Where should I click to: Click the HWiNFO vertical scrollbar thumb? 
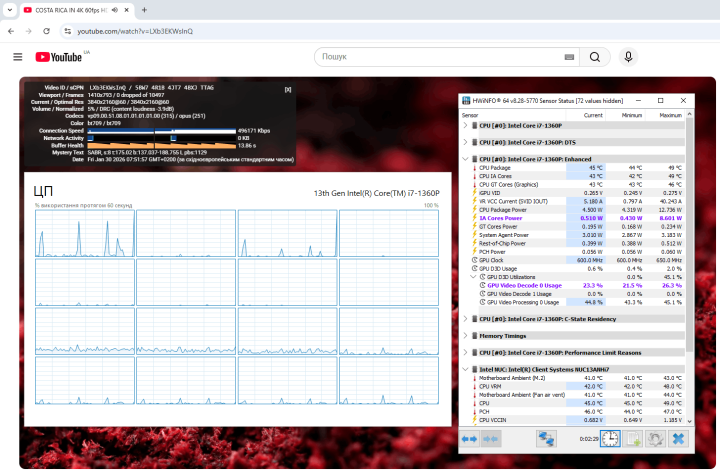[689, 235]
